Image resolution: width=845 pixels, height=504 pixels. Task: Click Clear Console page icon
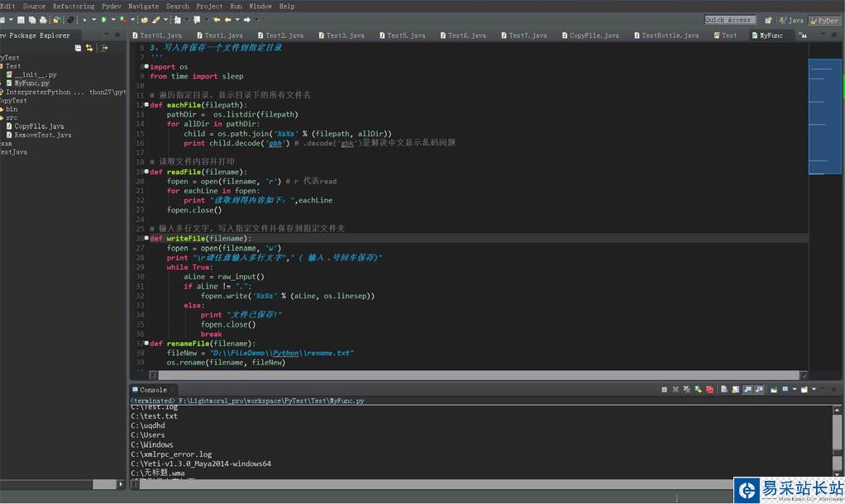tap(723, 389)
